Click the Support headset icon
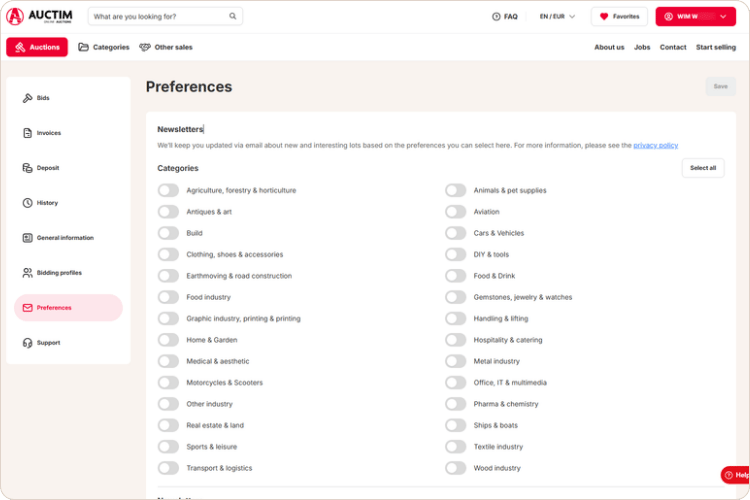 pyautogui.click(x=27, y=343)
